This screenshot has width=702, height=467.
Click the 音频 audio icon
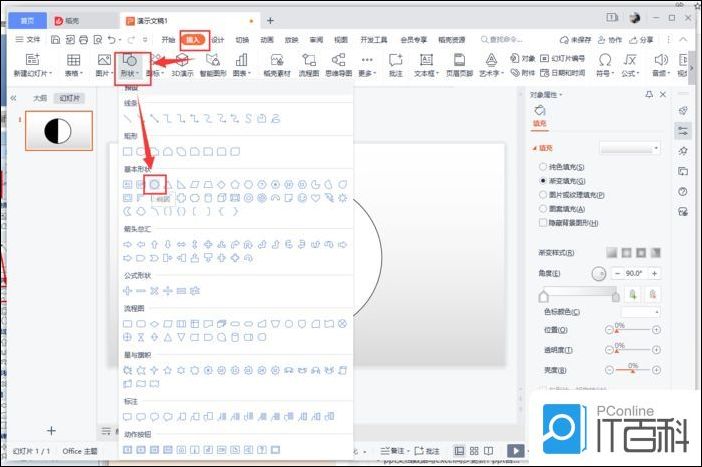pos(661,60)
